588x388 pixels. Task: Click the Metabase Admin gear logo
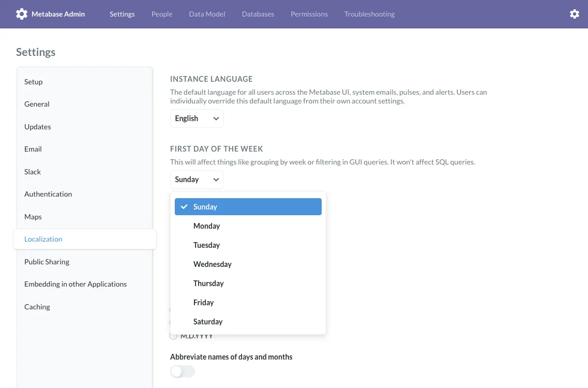coord(21,14)
